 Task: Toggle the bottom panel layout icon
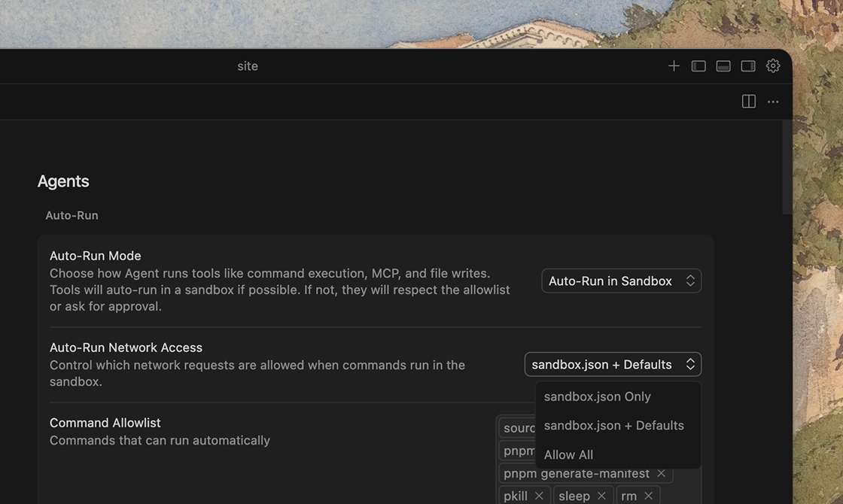point(723,66)
